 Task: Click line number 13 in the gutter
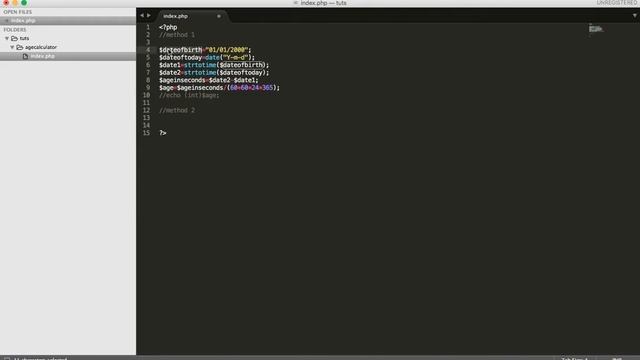tap(146, 118)
